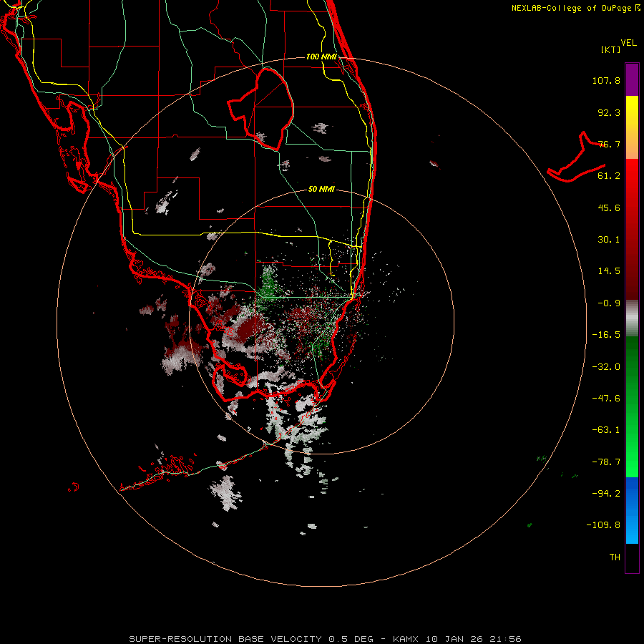Viewport: 644px width, 644px height.
Task: Click the -16.5 velocity scale value
Action: tap(606, 335)
